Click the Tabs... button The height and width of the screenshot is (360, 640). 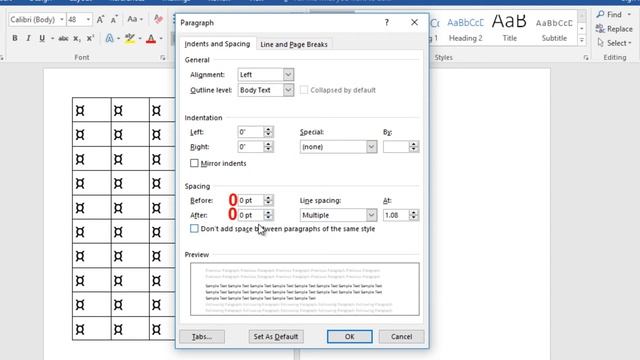tap(202, 337)
